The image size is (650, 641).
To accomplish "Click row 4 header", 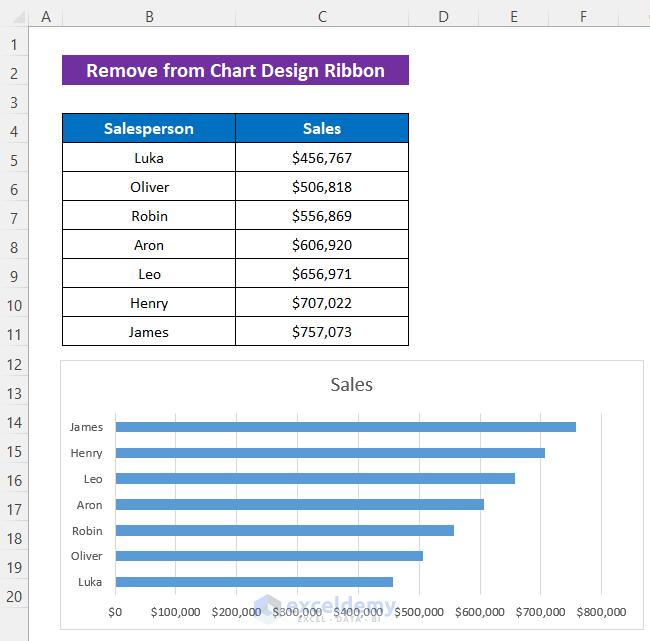I will (14, 129).
